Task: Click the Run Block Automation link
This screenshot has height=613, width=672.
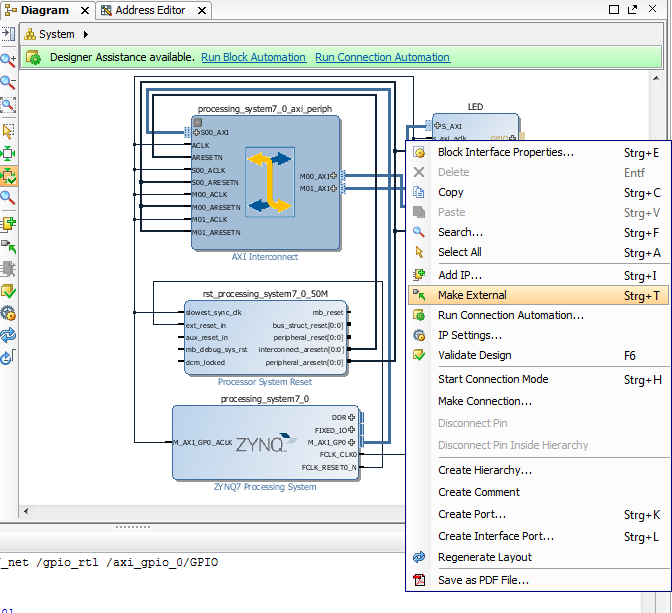Action: point(253,57)
